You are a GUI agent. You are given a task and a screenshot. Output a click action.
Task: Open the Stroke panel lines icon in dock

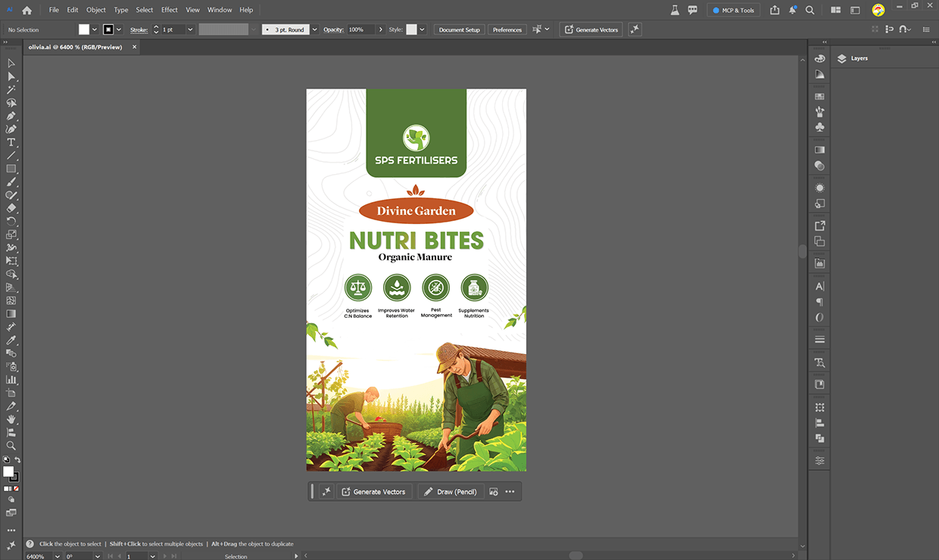click(819, 339)
